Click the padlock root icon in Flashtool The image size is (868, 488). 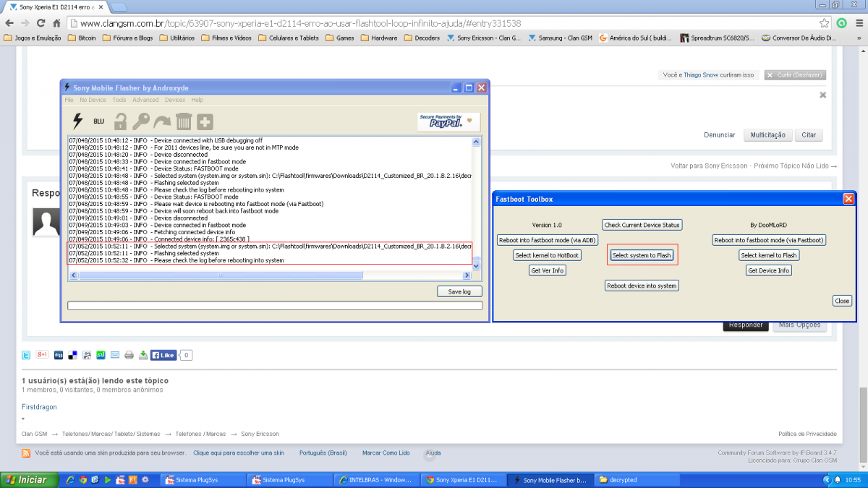(120, 121)
